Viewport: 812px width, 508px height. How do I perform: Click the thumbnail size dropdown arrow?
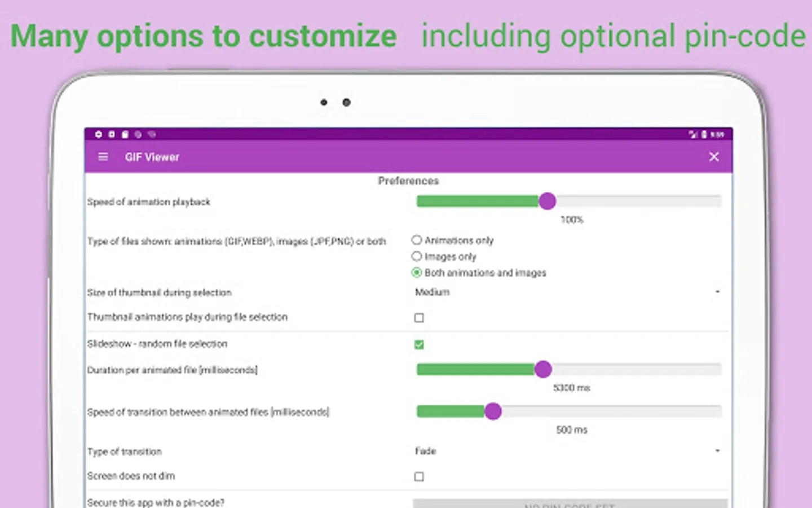coord(717,292)
